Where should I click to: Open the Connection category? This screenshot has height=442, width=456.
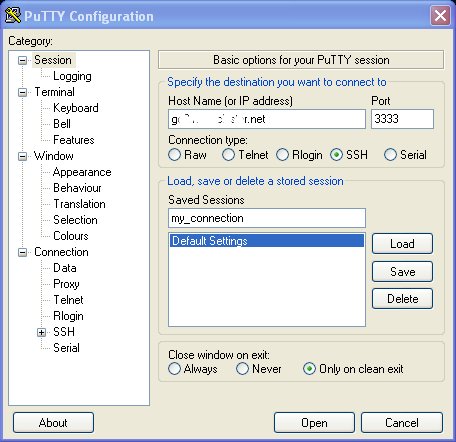pos(61,252)
